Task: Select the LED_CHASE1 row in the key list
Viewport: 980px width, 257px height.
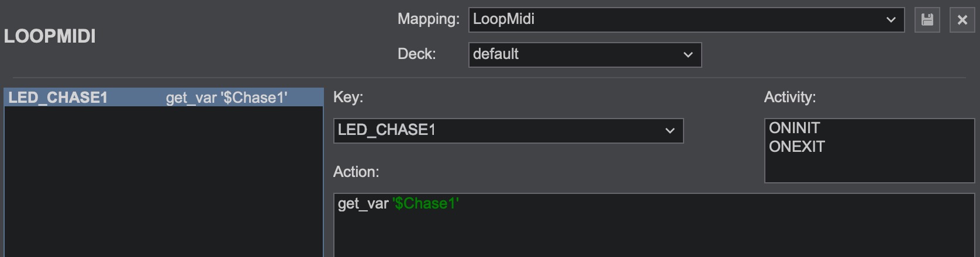Action: (x=163, y=98)
